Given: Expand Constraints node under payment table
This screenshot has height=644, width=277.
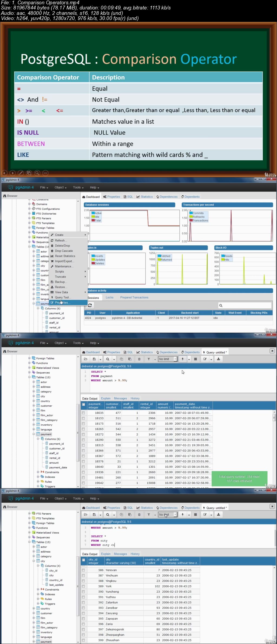Looking at the screenshot, I should (x=38, y=472).
